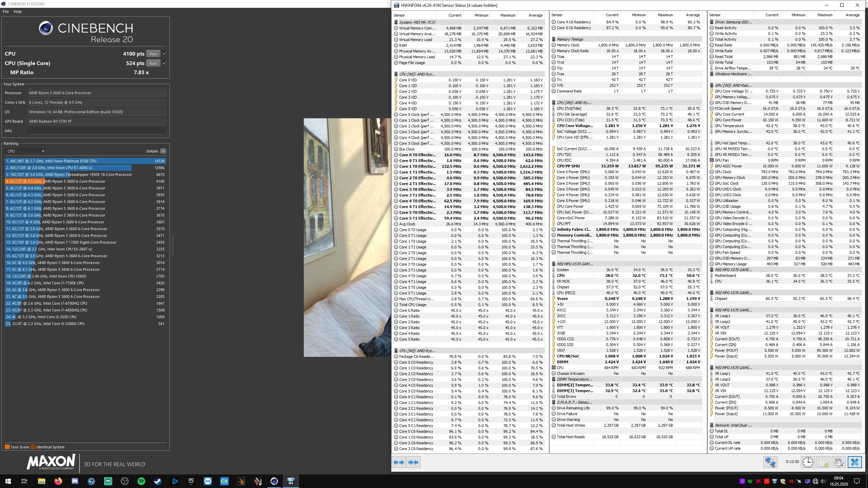
Task: Click the left expand-columns arrows icon
Action: coord(399,462)
